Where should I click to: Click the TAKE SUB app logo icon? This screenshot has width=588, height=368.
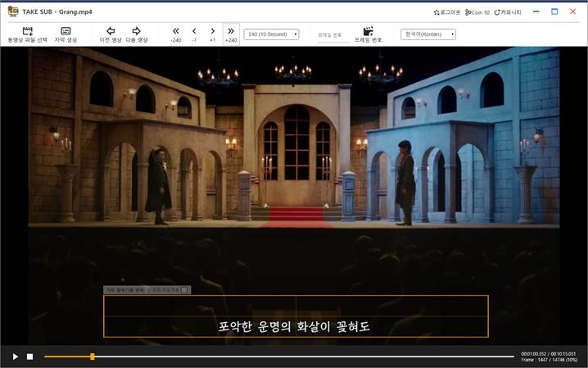click(13, 11)
